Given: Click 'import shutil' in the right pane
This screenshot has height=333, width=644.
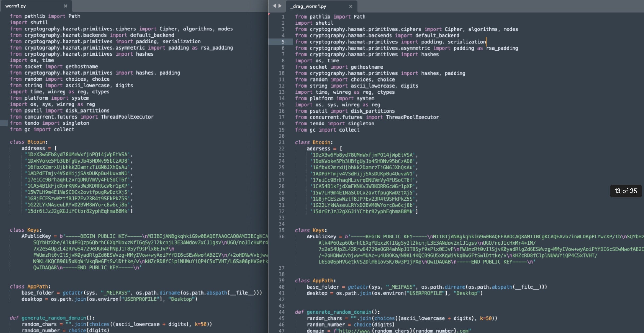Looking at the screenshot, I should point(314,23).
